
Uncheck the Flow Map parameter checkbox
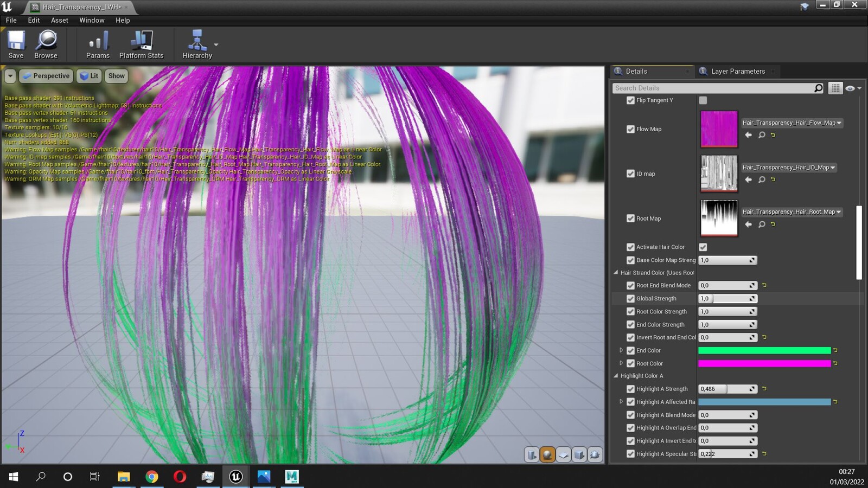630,129
